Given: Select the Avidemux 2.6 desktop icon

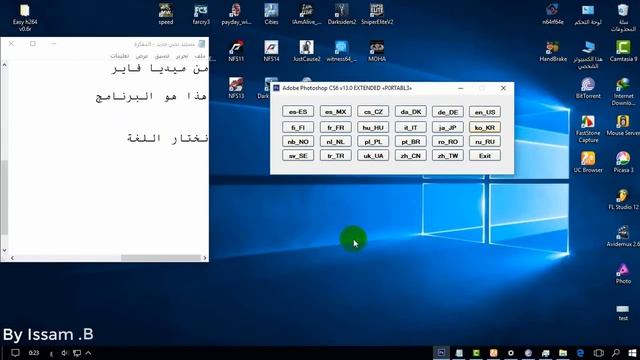Looking at the screenshot, I should point(623,236).
